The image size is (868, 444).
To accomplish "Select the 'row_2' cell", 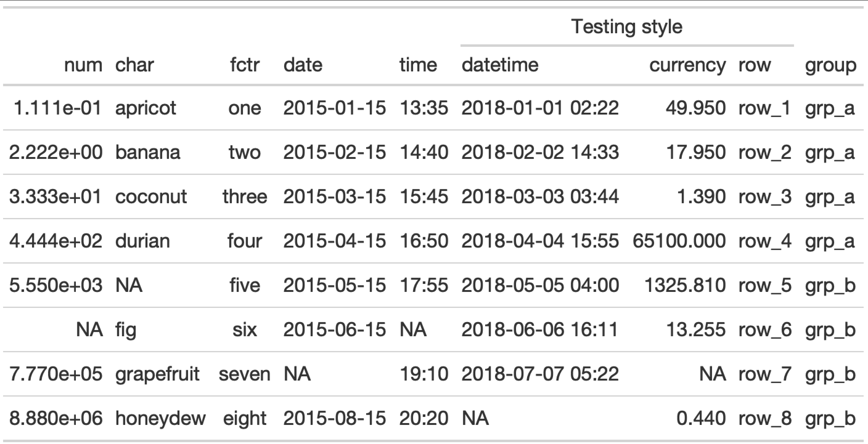I will [x=765, y=152].
